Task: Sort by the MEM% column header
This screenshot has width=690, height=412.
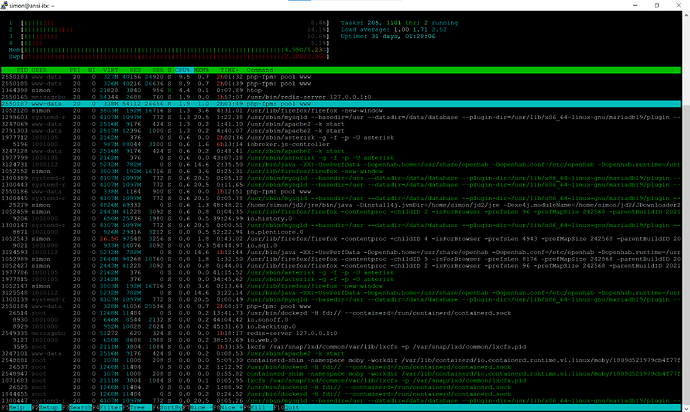Action: coord(202,70)
